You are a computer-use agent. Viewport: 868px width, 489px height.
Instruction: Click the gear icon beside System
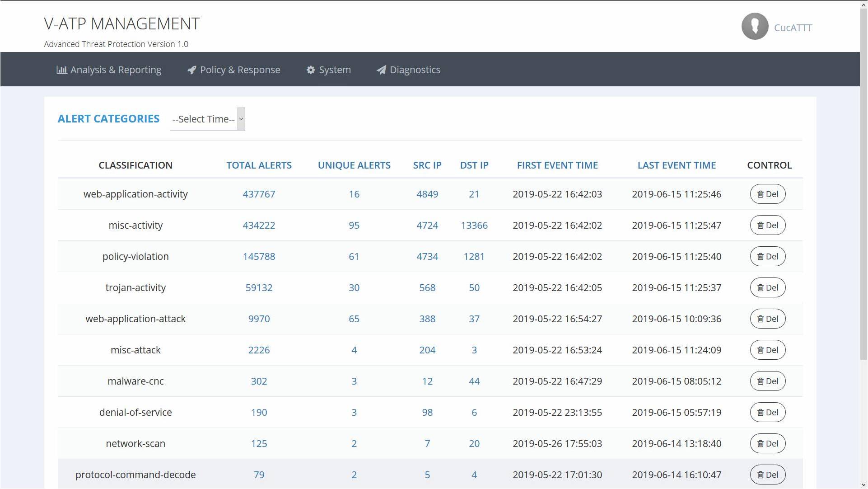point(311,70)
